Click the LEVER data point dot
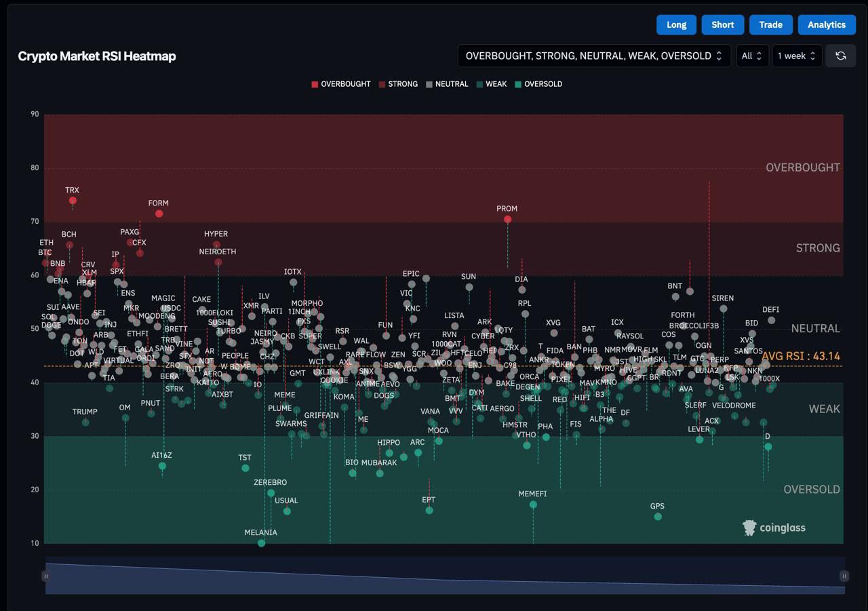 [699, 439]
